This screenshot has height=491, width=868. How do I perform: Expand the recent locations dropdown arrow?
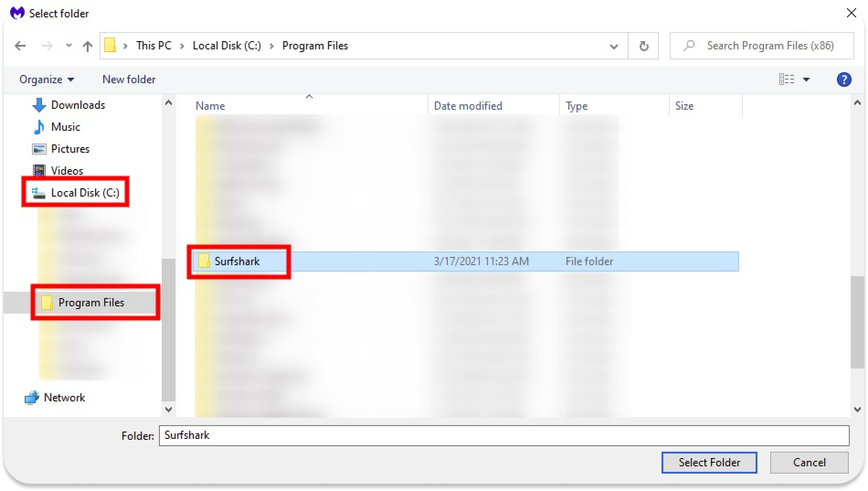coord(69,46)
